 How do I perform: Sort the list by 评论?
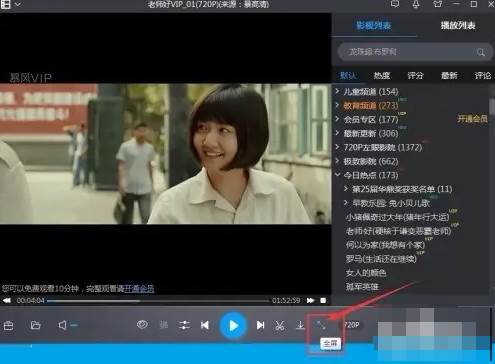(x=483, y=76)
